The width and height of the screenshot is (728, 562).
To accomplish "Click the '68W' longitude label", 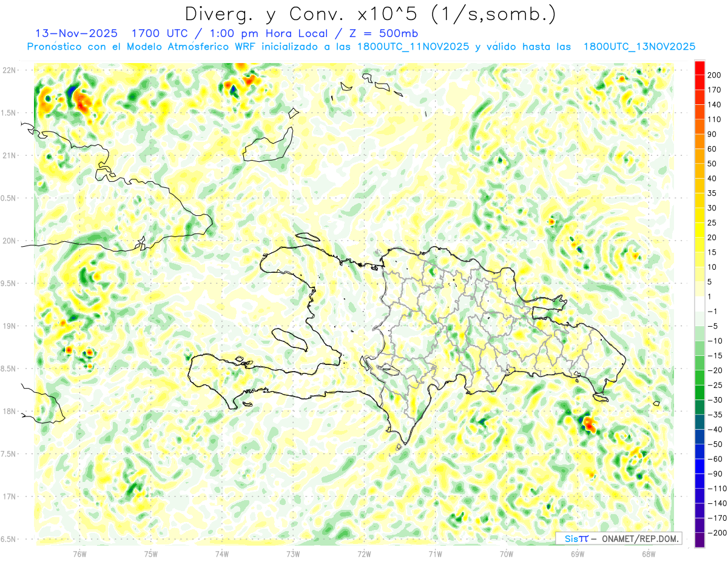I will coord(649,554).
